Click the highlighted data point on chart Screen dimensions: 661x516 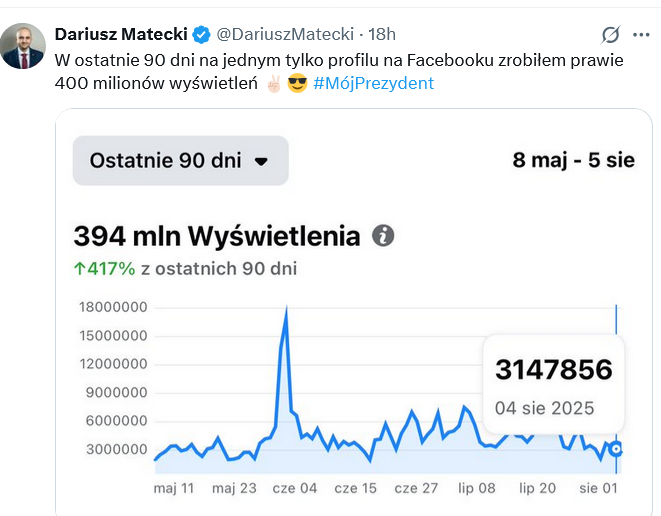tap(617, 449)
